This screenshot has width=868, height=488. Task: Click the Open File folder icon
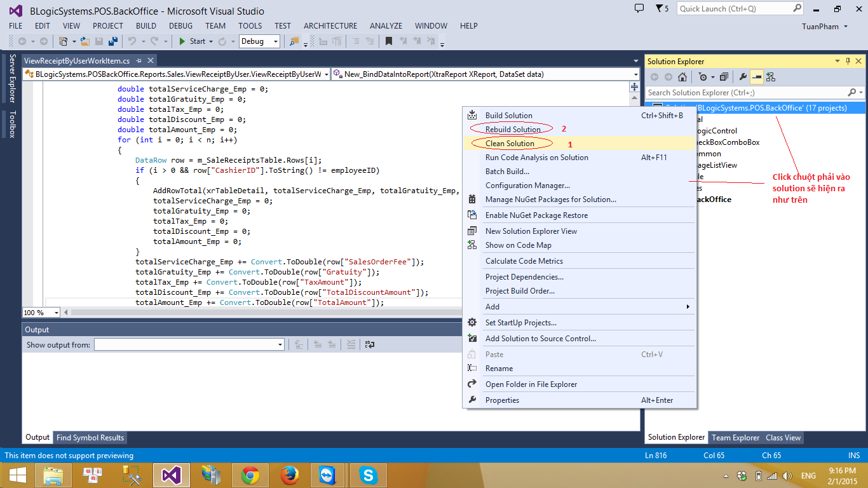tap(85, 41)
